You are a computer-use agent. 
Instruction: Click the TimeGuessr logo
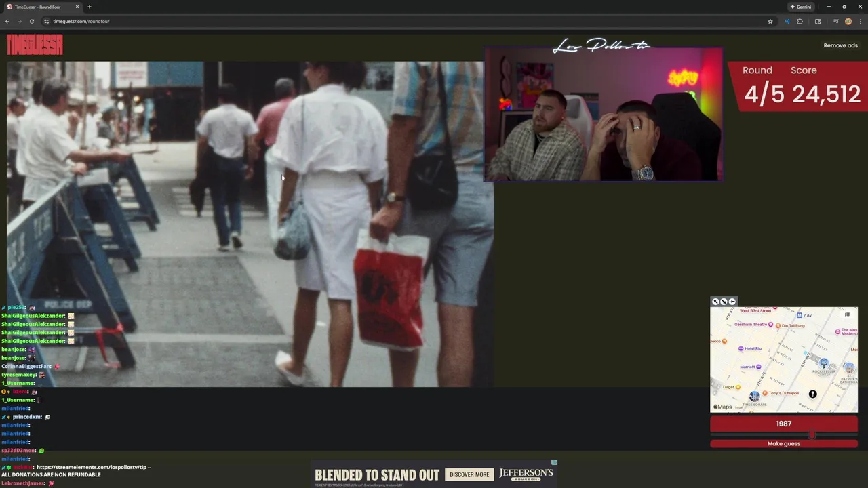click(35, 45)
